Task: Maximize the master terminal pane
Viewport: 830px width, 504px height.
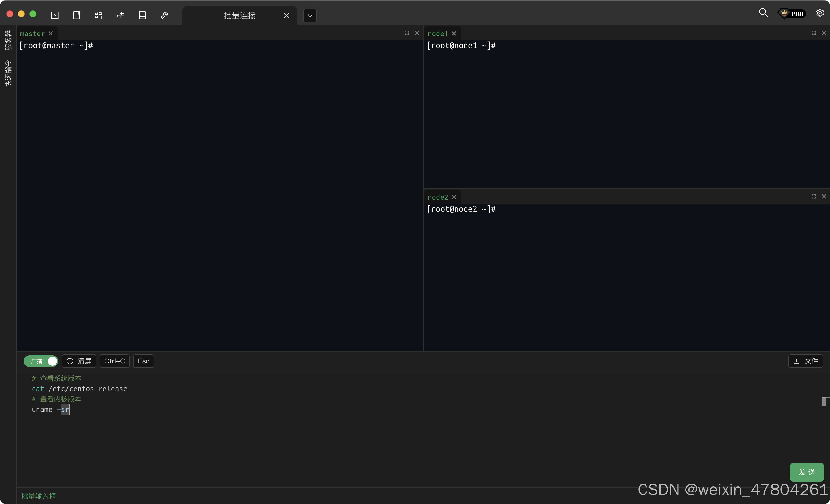Action: [x=407, y=33]
